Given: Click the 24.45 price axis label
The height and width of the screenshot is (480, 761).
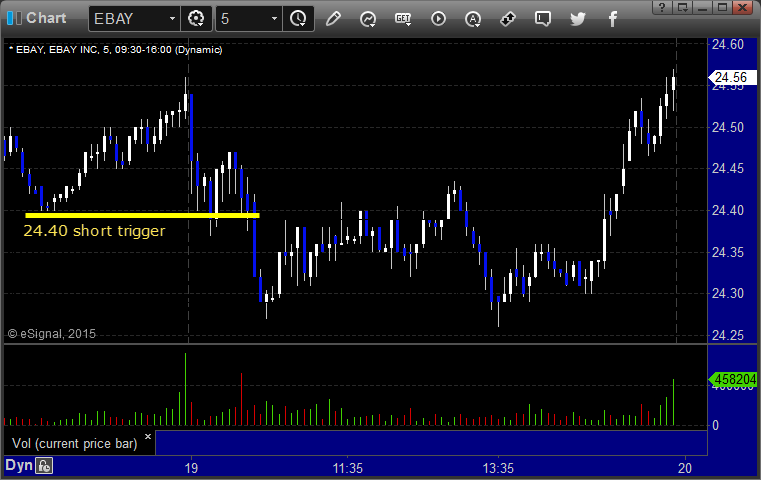Looking at the screenshot, I should [728, 168].
